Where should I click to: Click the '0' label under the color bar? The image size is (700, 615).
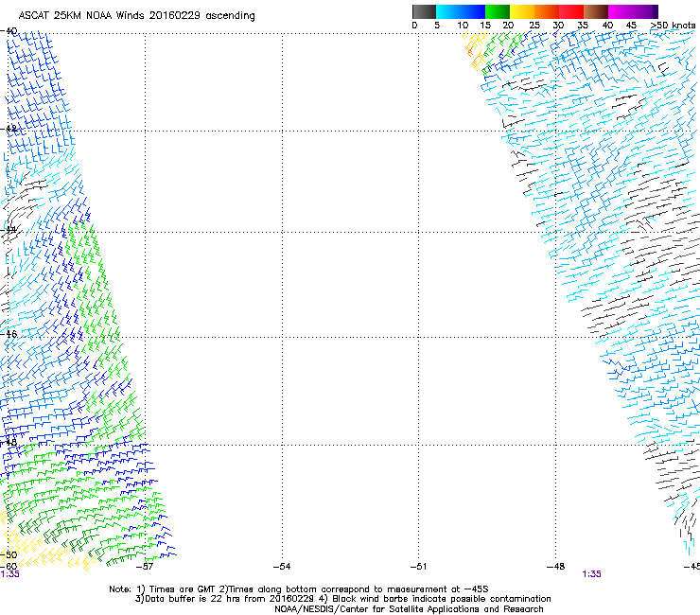tap(414, 26)
